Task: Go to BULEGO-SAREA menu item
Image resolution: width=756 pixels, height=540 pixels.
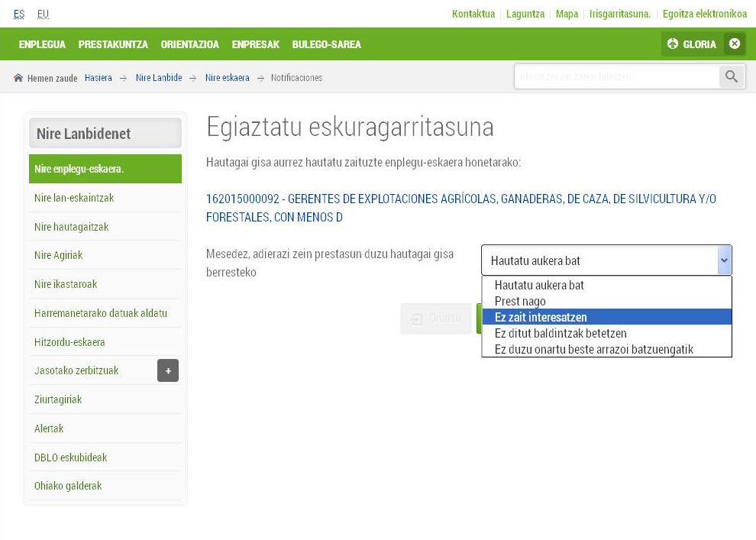Action: (326, 44)
